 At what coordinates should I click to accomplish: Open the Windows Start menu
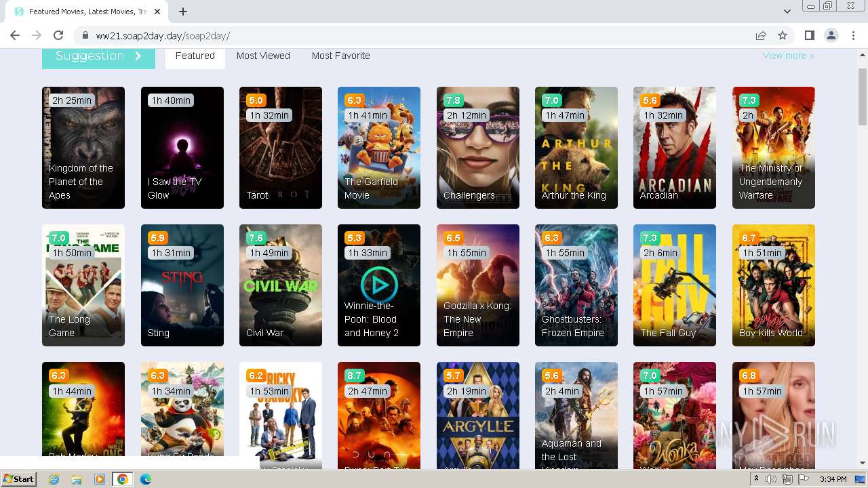point(18,479)
